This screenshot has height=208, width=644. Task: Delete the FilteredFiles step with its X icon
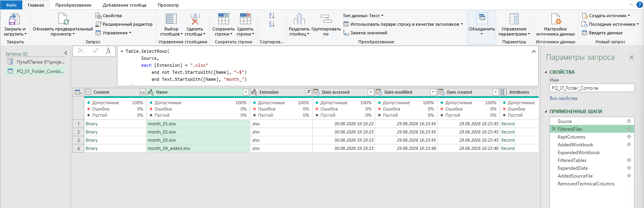click(553, 129)
